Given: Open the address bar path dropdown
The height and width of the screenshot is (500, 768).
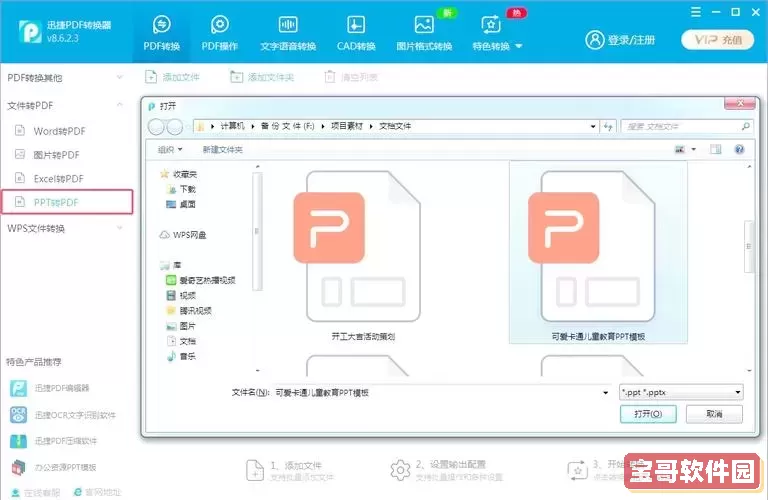Looking at the screenshot, I should tap(593, 126).
